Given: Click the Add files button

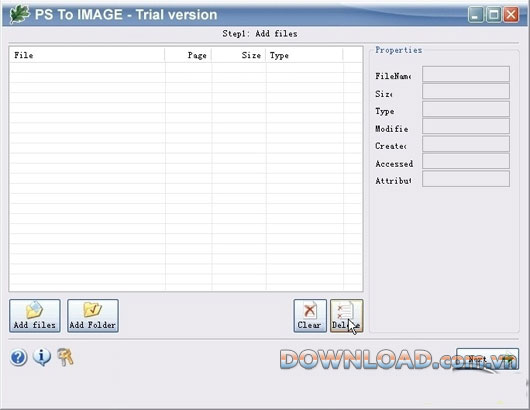Looking at the screenshot, I should (35, 316).
